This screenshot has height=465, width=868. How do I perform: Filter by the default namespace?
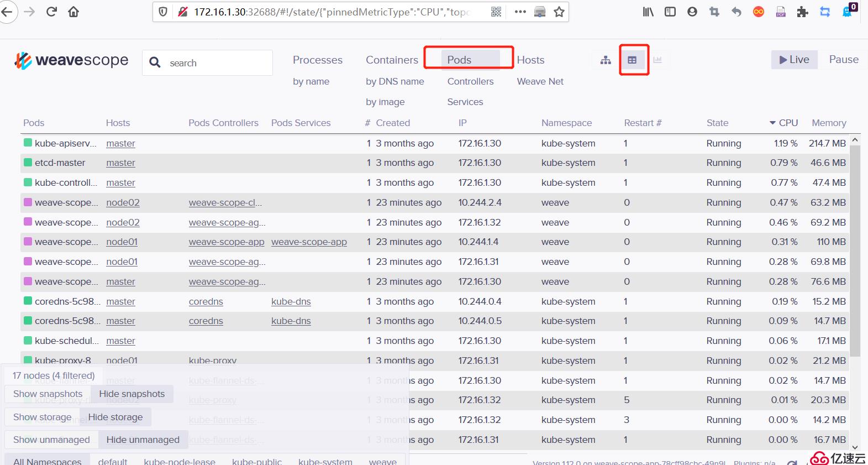113,461
